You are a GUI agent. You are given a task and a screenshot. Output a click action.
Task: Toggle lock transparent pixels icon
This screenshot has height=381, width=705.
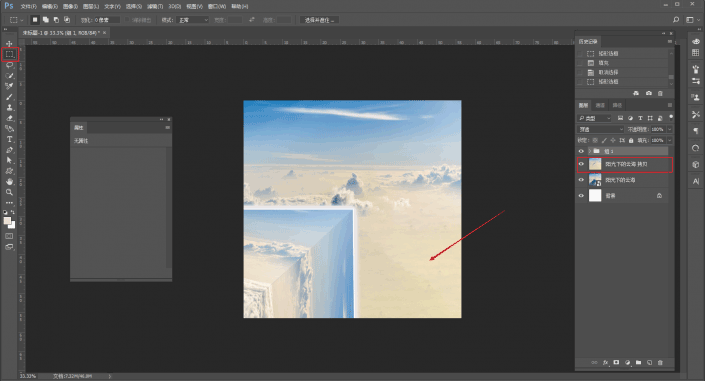tap(595, 140)
